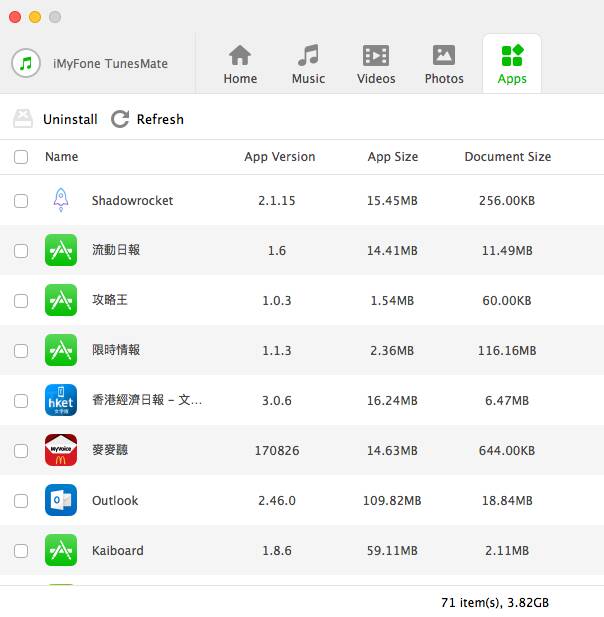Sort by the App Size column header
This screenshot has height=617, width=604.
393,157
